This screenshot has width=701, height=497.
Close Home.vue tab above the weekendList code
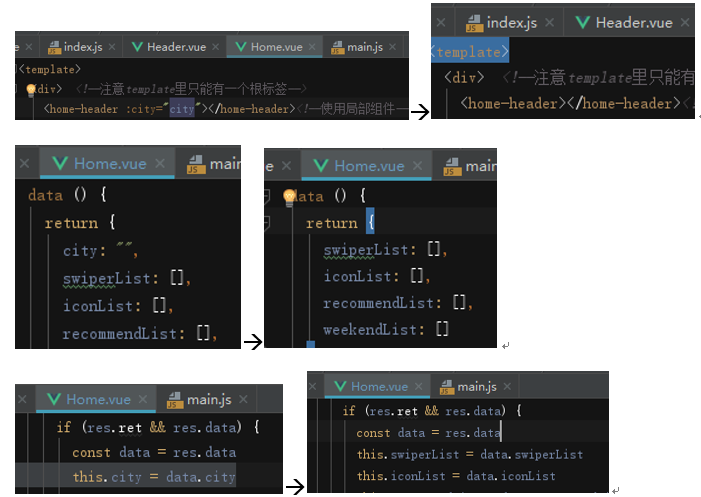pos(417,166)
